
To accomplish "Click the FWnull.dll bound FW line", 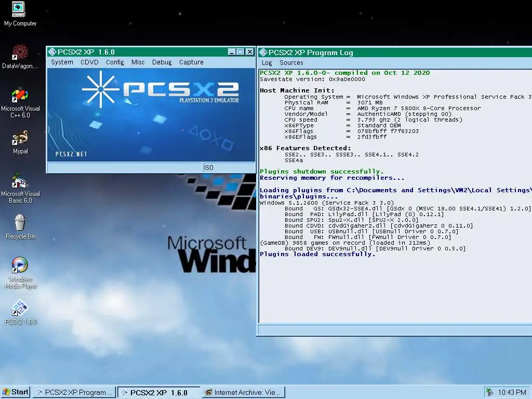I will click(368, 237).
